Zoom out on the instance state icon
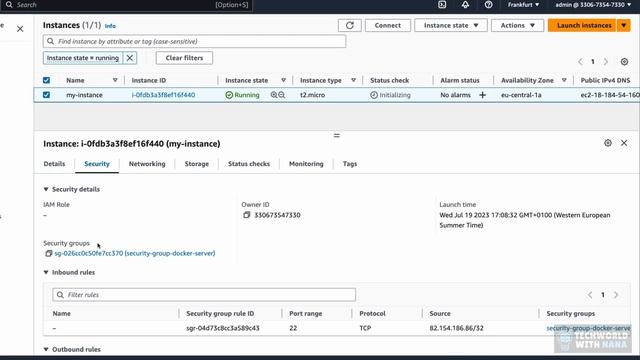The height and width of the screenshot is (360, 640). pos(282,95)
